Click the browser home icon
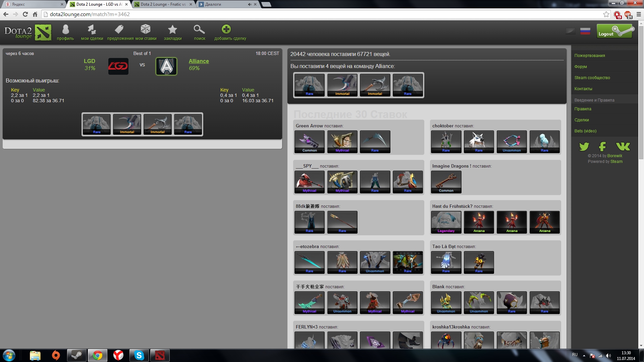Screen dimensions: 644x362 pyautogui.click(x=35, y=14)
